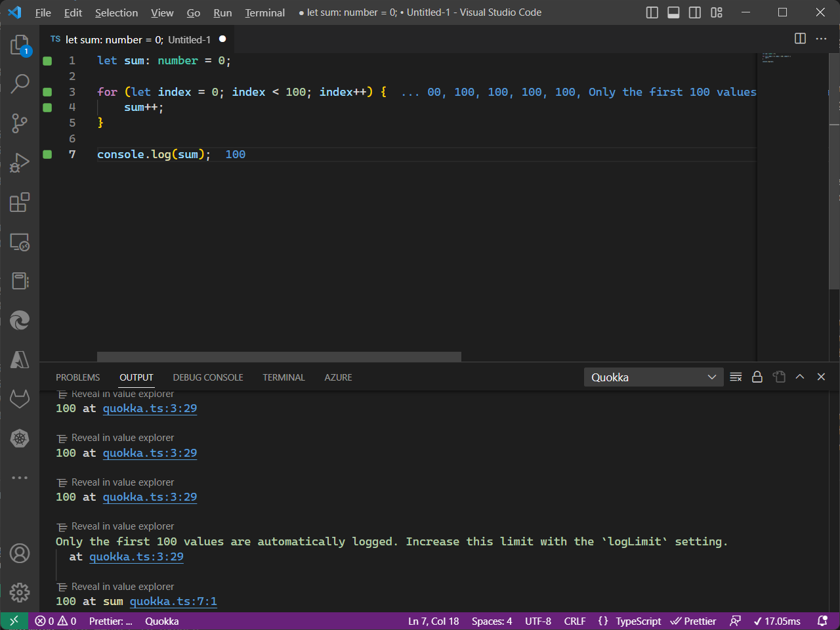
Task: Switch to the AZURE panel tab
Action: (338, 377)
